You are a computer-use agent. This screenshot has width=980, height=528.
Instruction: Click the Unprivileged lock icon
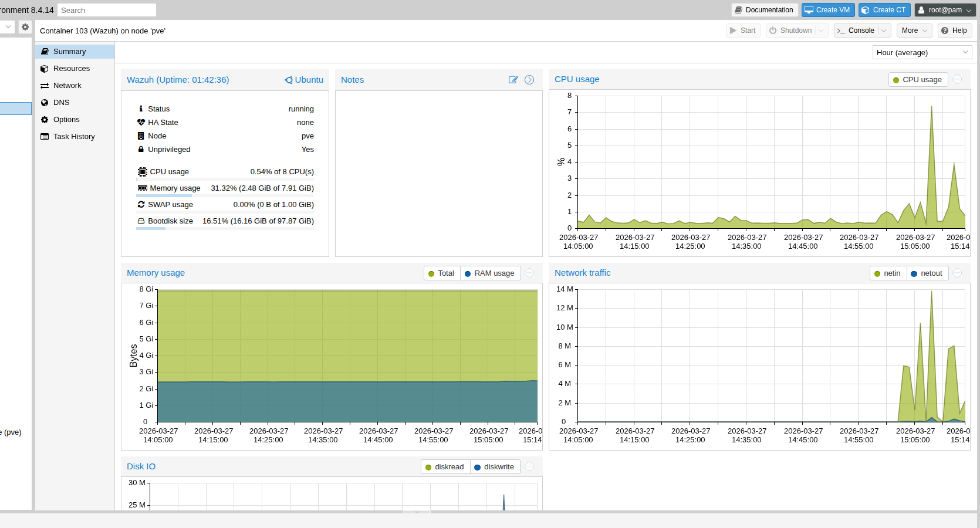(141, 149)
